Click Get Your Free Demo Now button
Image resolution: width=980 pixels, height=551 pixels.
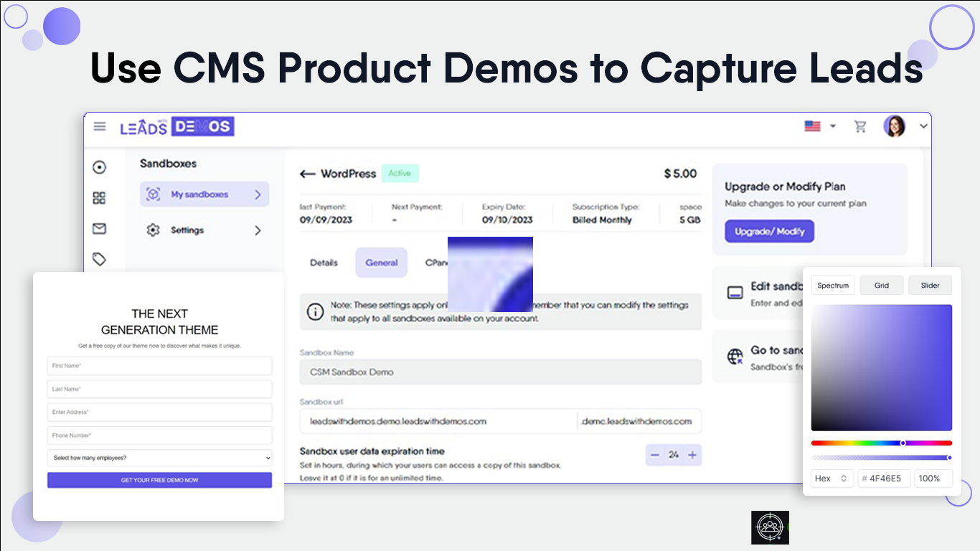[159, 480]
